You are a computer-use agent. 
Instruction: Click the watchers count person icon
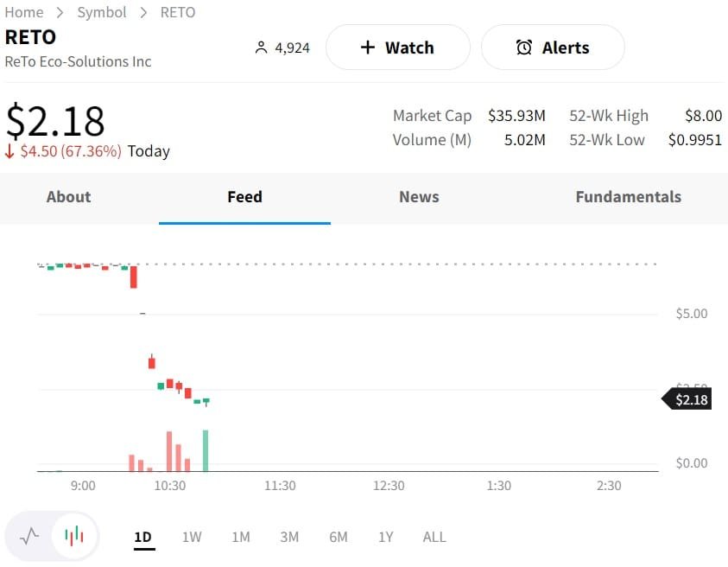(x=262, y=48)
